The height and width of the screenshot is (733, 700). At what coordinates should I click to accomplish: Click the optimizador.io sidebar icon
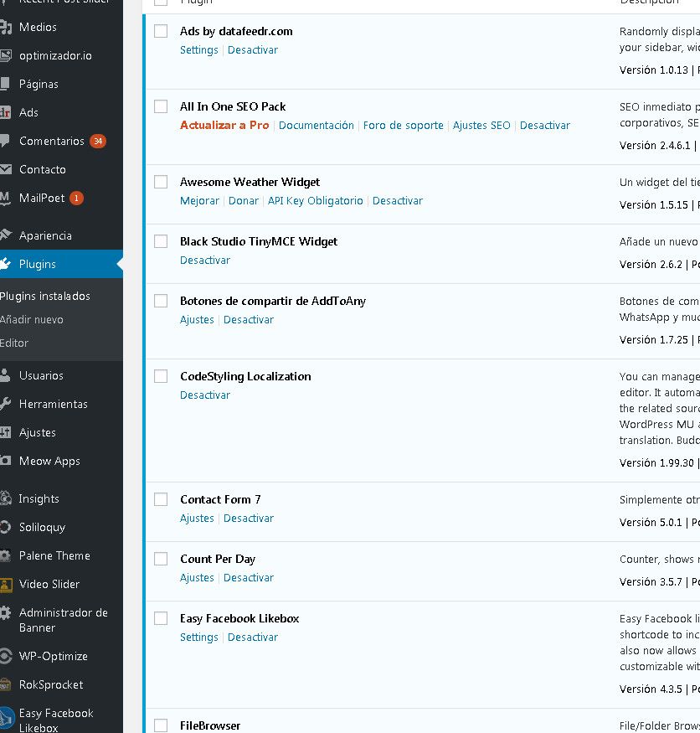[6, 55]
